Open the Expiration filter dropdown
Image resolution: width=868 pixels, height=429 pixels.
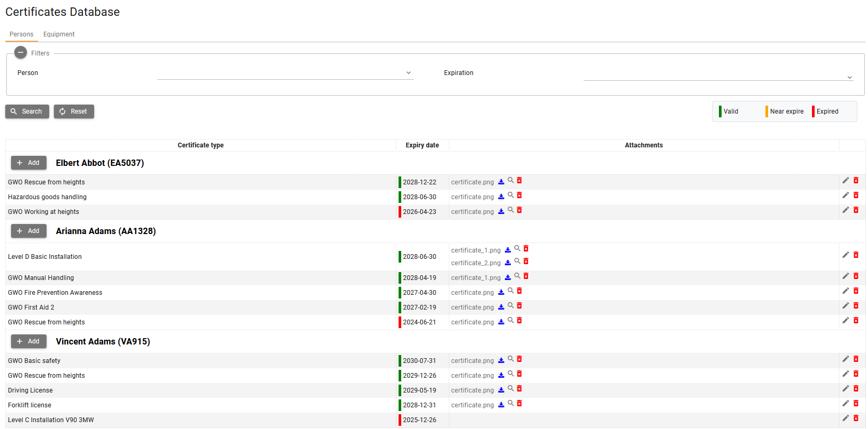(x=718, y=74)
